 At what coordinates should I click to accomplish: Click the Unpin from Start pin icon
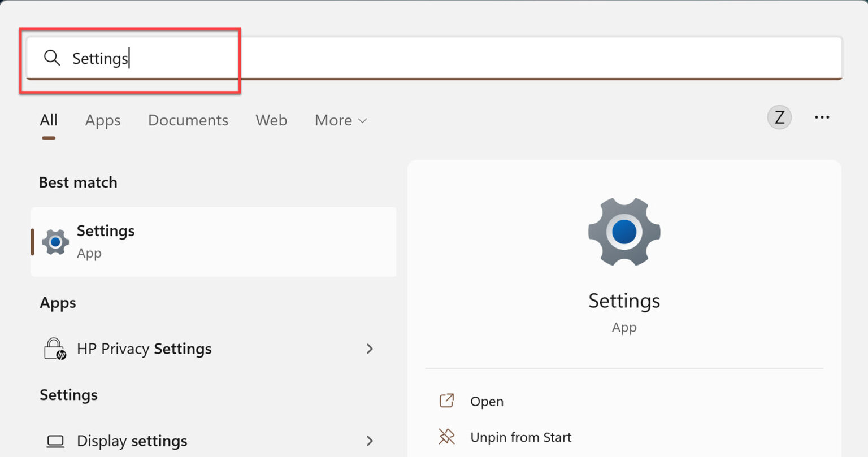pos(447,437)
